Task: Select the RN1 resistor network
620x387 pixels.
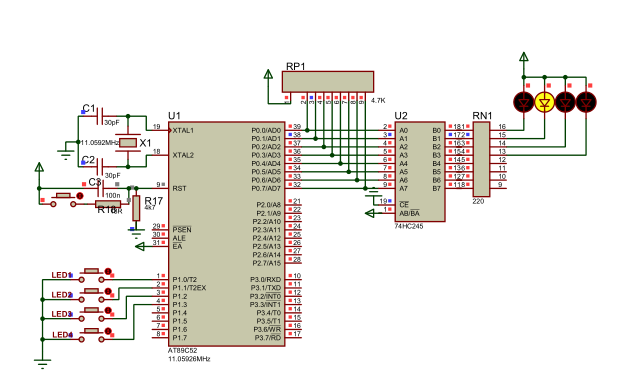Action: pos(481,159)
